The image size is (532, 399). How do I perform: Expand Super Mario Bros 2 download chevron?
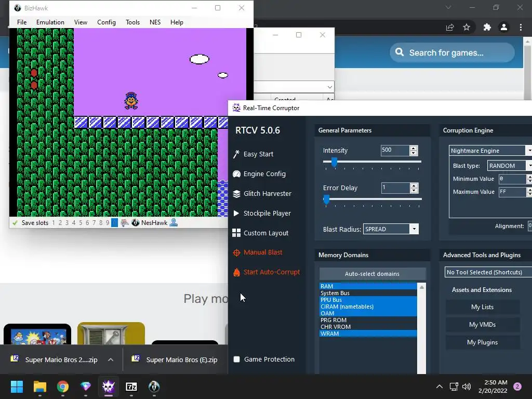pos(111,360)
